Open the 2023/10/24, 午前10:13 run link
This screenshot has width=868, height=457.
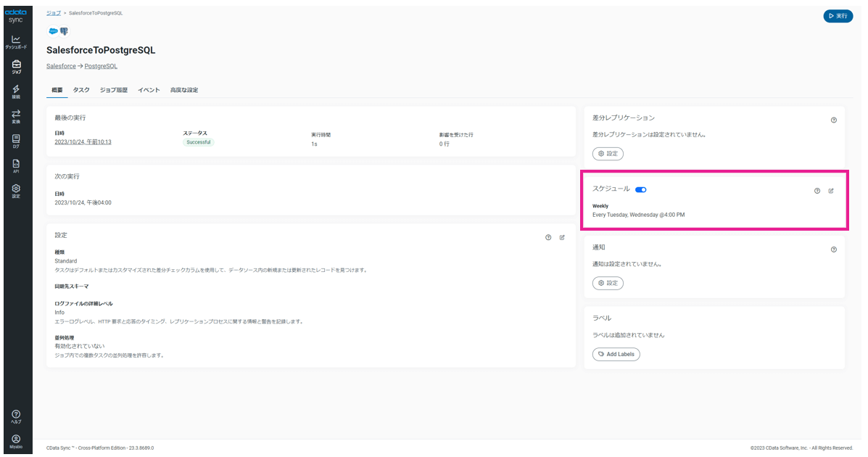pyautogui.click(x=83, y=142)
